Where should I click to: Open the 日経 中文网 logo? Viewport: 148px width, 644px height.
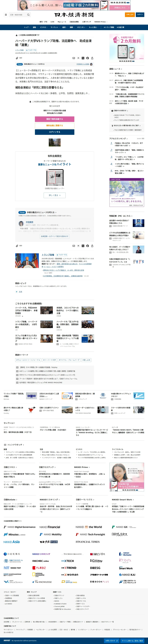pyautogui.click(x=49, y=542)
